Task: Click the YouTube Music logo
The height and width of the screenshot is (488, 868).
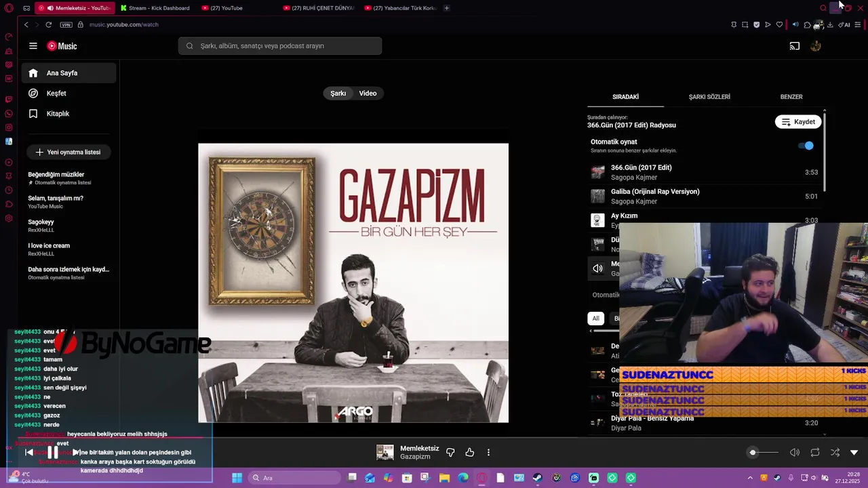Action: click(62, 46)
